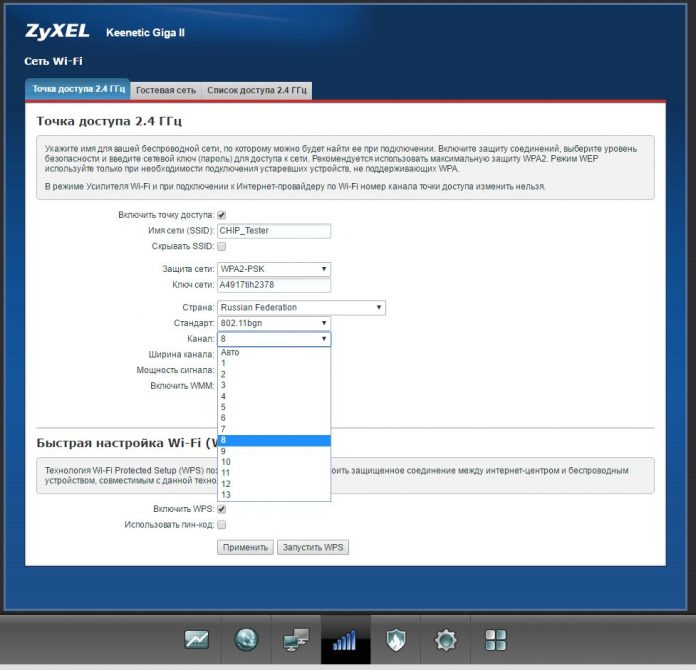The width and height of the screenshot is (696, 670).
Task: Open the 'Защита сети' WPA2-PSK dropdown
Action: [x=273, y=269]
